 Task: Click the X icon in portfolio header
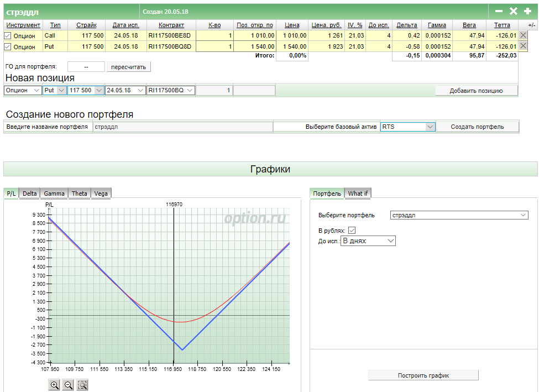click(x=513, y=11)
